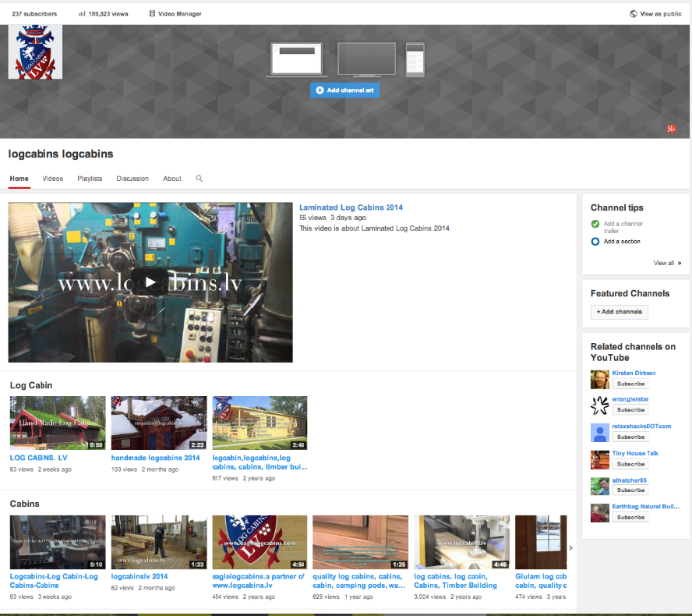
Task: Click the athatcher85 channel avatar
Action: (x=600, y=486)
